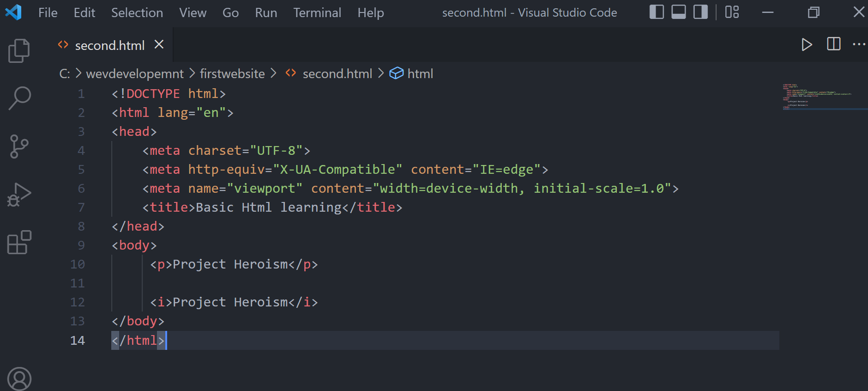This screenshot has width=868, height=391.
Task: Click empty line 11 in the editor
Action: pyautogui.click(x=445, y=283)
